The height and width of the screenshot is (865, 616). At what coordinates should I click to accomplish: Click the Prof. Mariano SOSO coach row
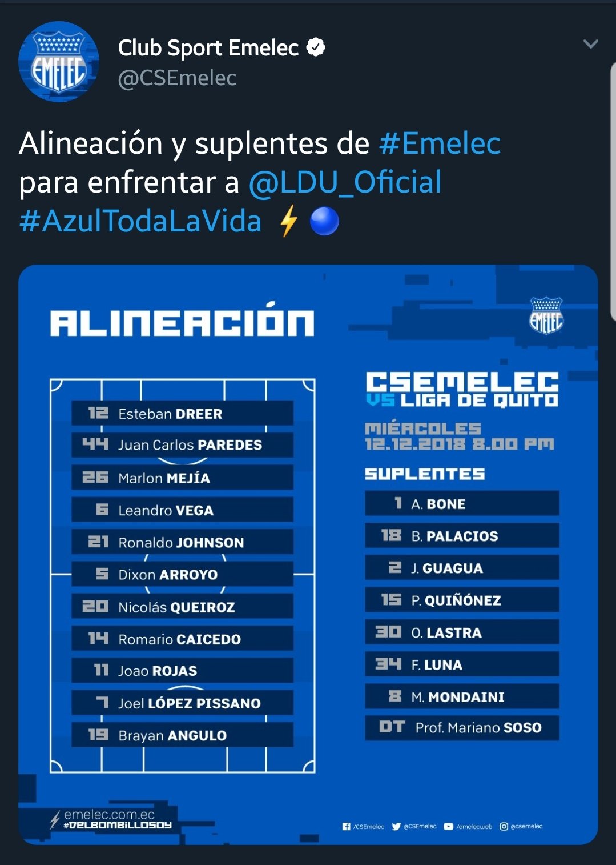[x=462, y=727]
